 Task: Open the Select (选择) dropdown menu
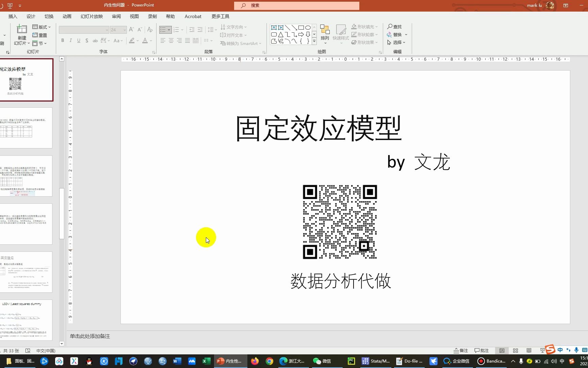[397, 42]
